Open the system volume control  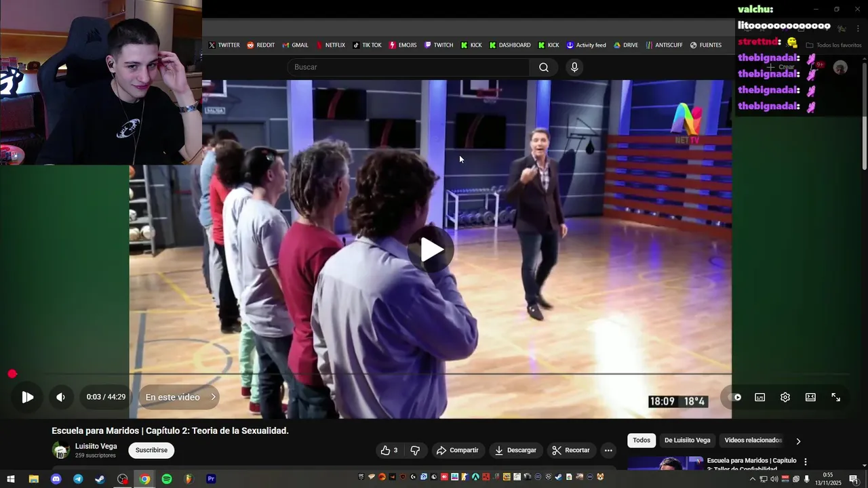[774, 479]
